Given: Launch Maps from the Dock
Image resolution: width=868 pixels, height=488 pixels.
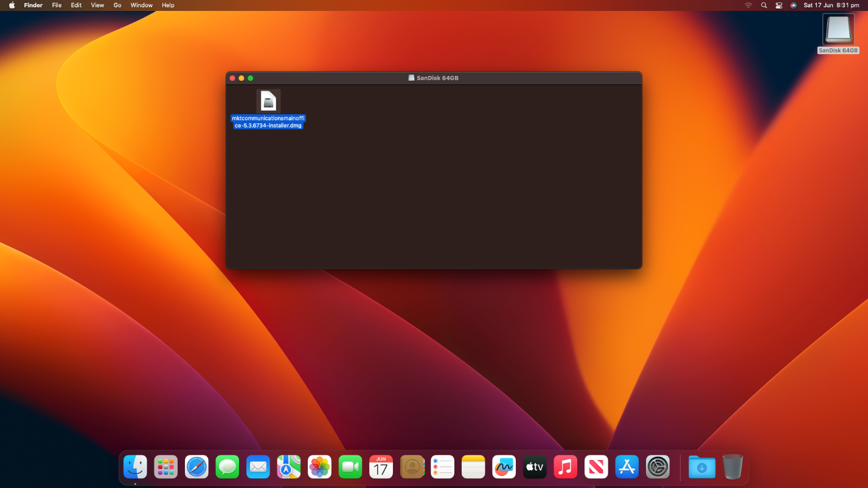Looking at the screenshot, I should click(x=289, y=467).
